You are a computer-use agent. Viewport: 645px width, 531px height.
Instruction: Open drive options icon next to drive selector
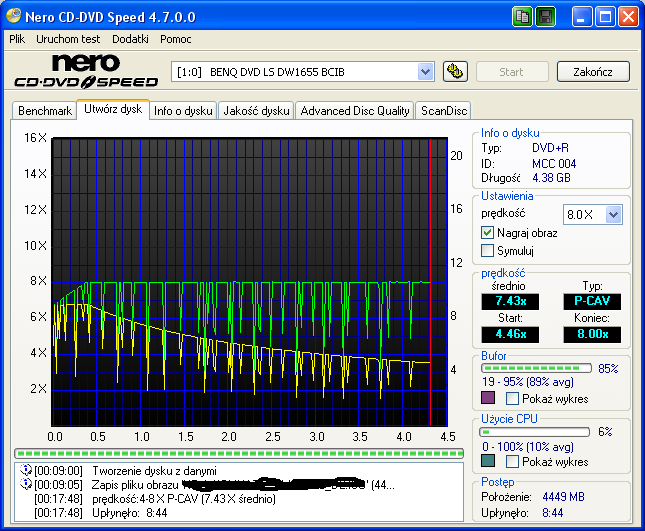455,72
